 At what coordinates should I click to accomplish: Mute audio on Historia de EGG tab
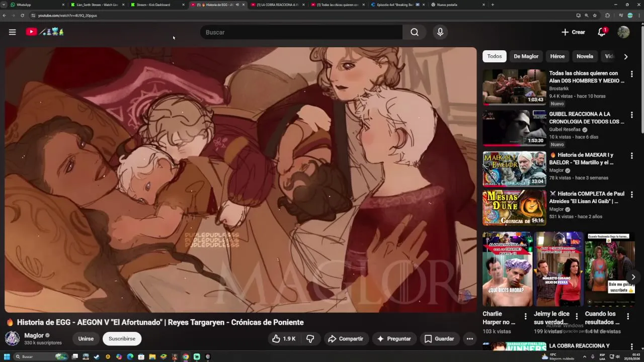tap(237, 5)
